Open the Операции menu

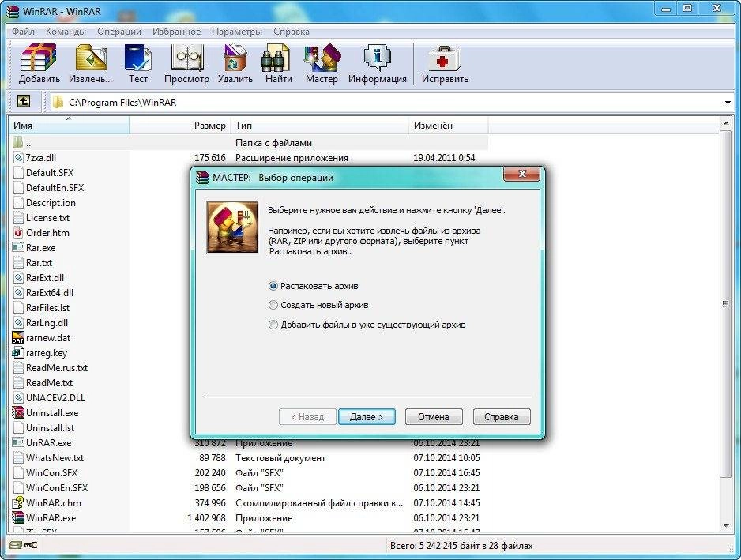[x=119, y=31]
